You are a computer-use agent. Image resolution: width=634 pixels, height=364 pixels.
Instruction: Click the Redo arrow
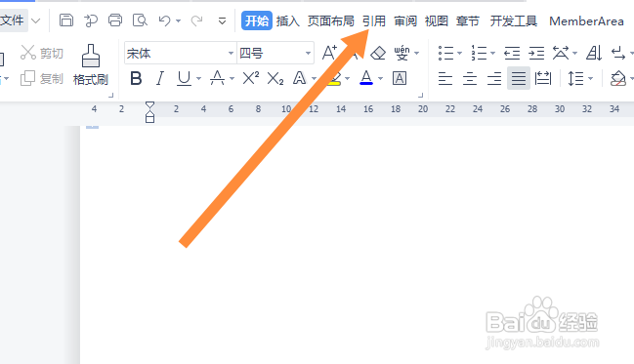coord(197,20)
